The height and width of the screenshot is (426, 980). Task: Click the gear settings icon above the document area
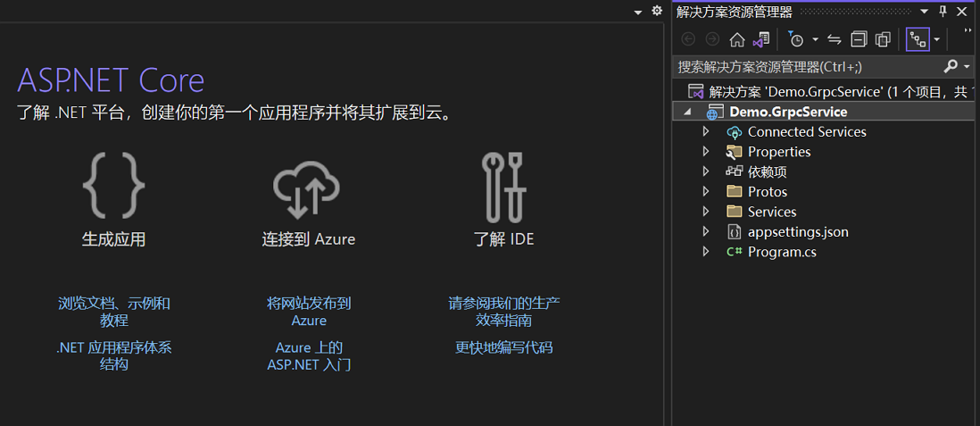pos(656,11)
